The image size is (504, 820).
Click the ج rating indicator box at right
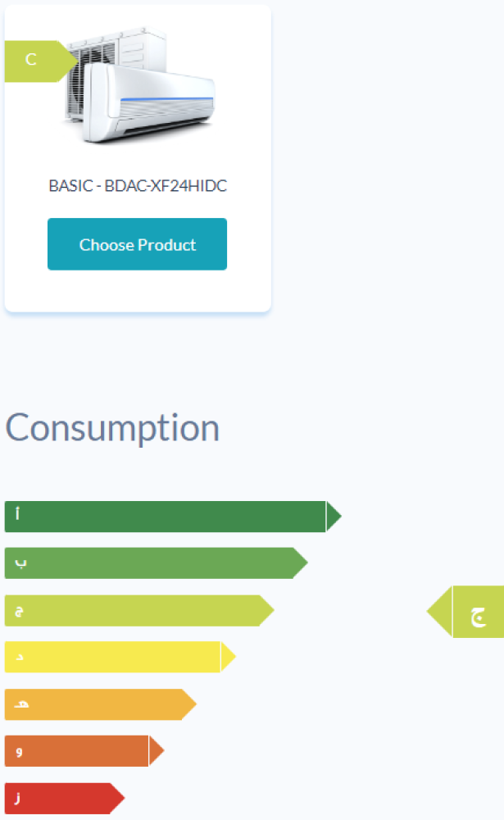tap(478, 612)
